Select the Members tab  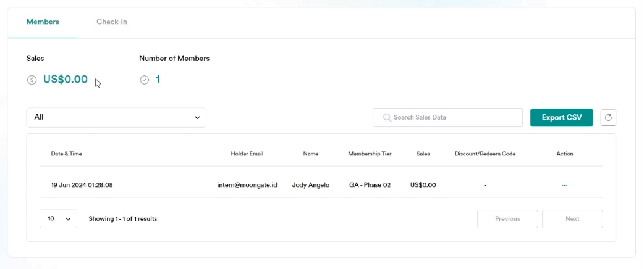point(43,22)
